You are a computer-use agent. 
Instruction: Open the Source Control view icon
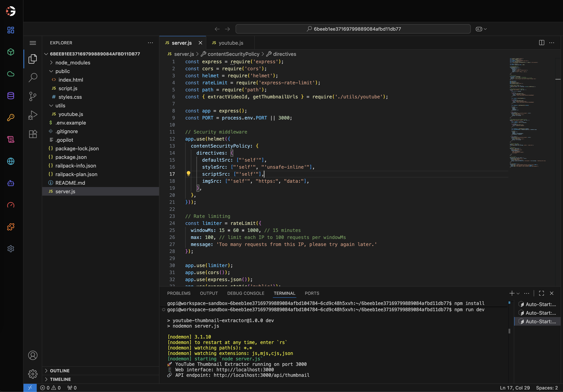tap(33, 96)
